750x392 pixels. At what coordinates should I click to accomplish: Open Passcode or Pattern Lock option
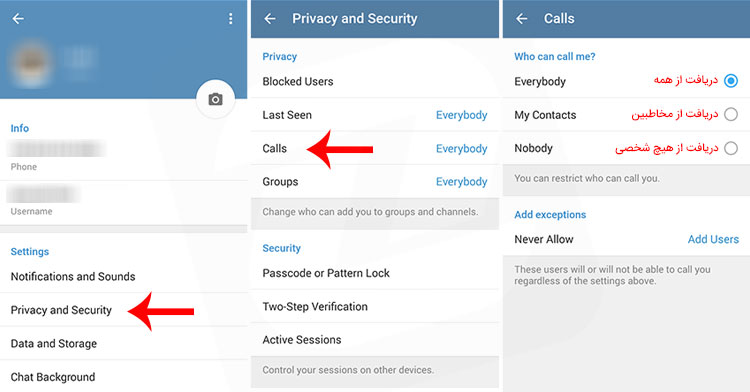[375, 273]
